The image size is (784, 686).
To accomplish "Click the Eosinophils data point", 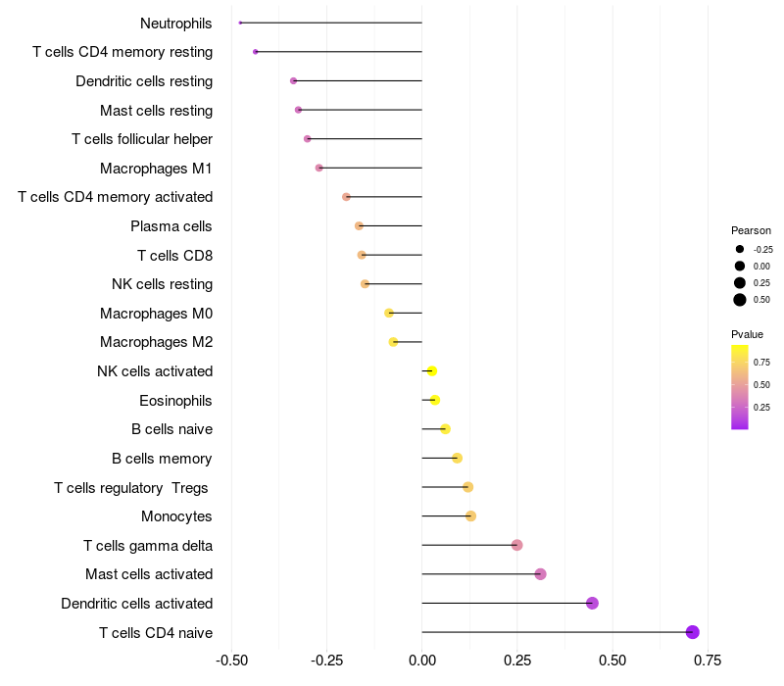I will 435,400.
